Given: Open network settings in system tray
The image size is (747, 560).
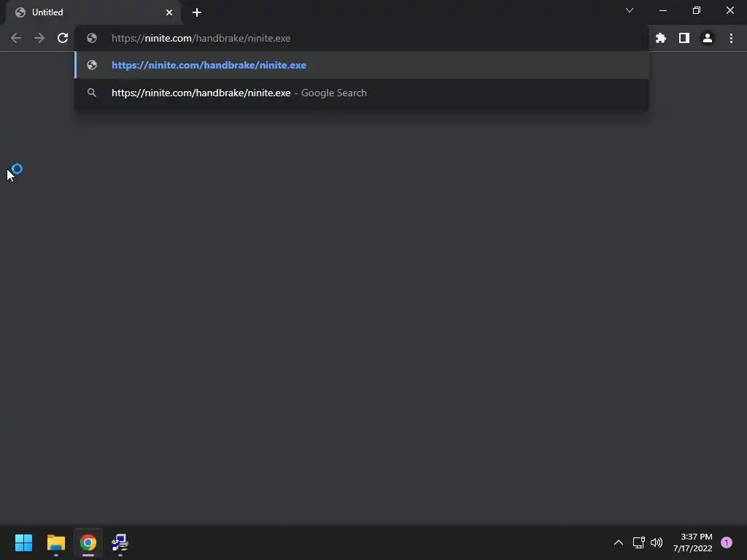Looking at the screenshot, I should point(639,542).
